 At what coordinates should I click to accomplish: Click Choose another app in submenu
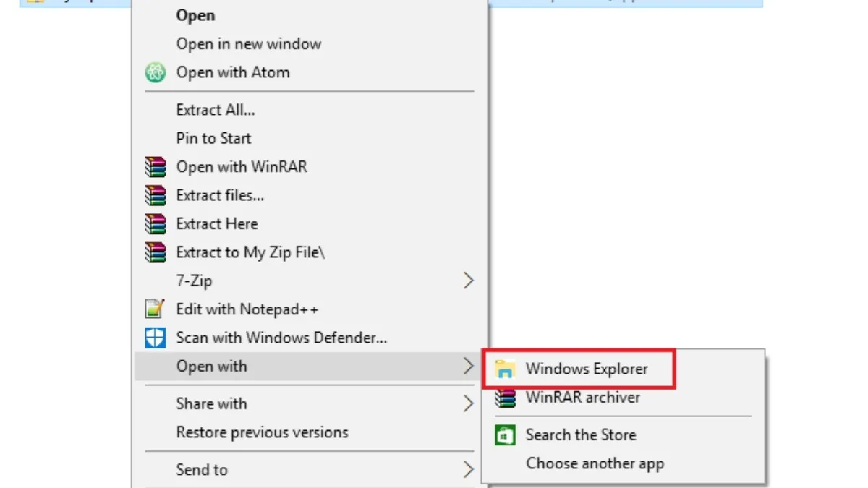595,463
